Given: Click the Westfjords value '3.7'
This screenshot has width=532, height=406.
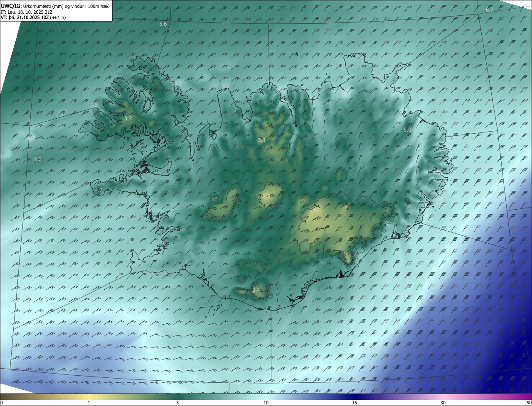Looking at the screenshot, I should [x=128, y=119].
